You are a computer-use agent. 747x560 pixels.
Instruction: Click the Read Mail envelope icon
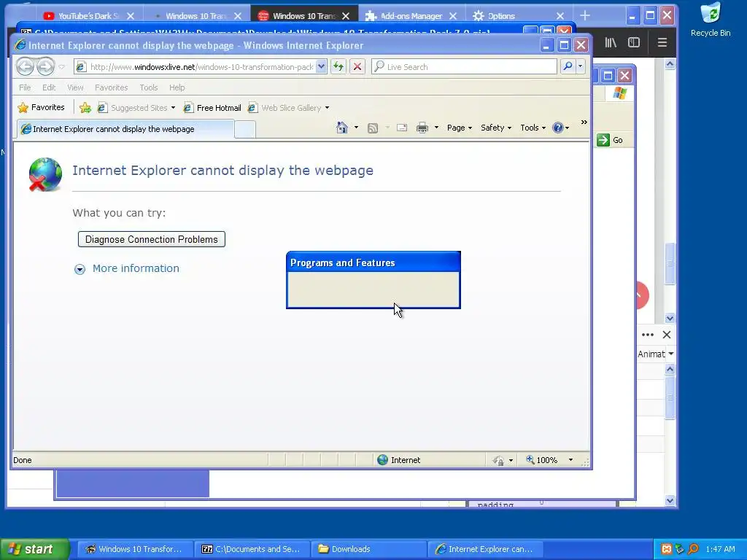pyautogui.click(x=402, y=128)
